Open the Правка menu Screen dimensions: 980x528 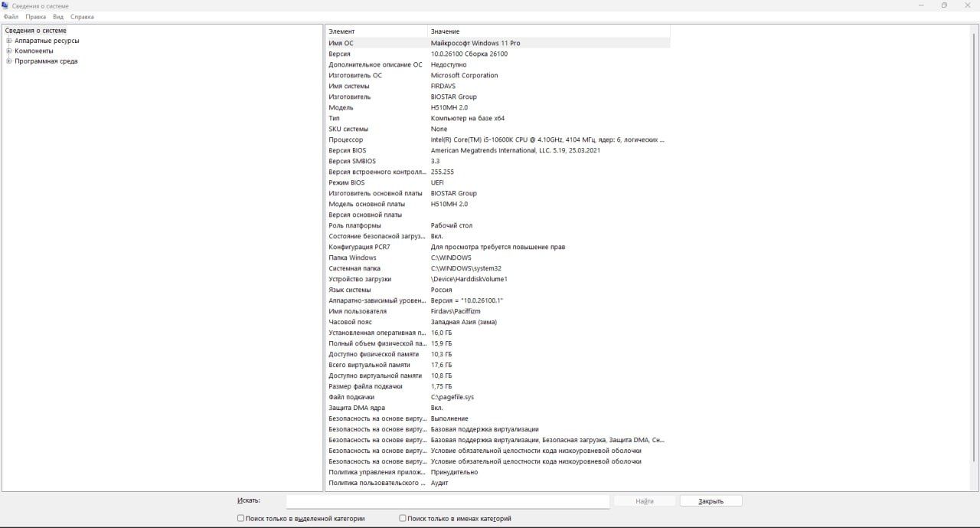[x=36, y=17]
